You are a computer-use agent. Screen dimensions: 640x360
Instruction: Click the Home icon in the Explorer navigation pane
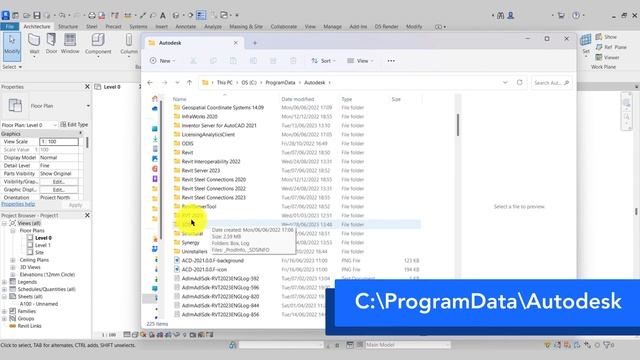click(155, 99)
